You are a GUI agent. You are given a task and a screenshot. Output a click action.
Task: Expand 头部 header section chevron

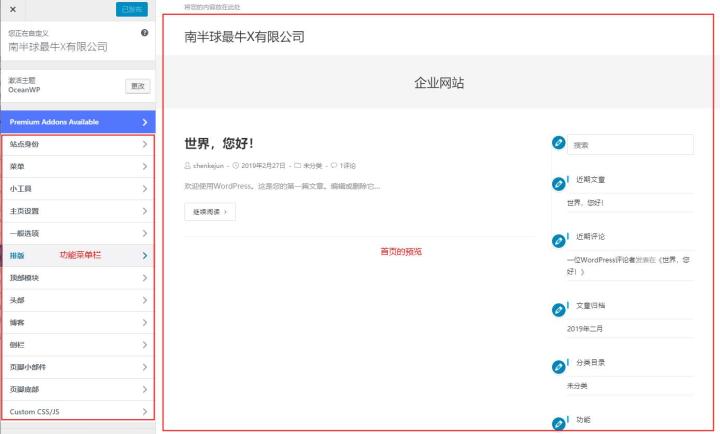(145, 300)
